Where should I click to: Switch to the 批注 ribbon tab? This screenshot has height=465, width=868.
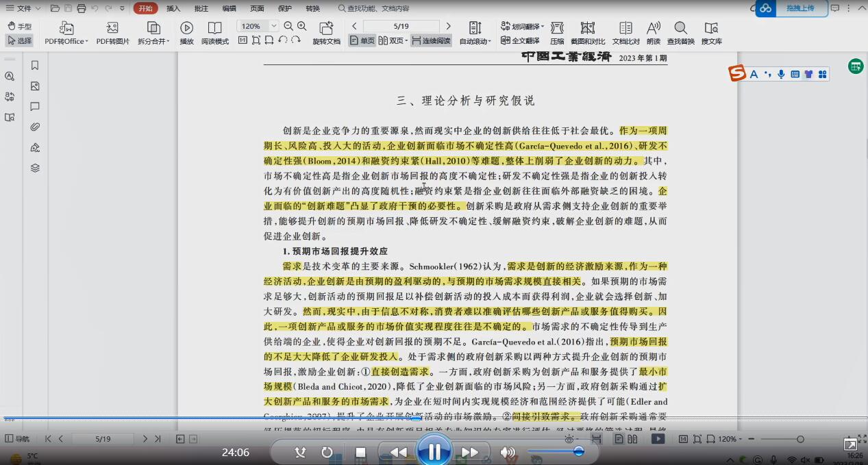point(201,8)
